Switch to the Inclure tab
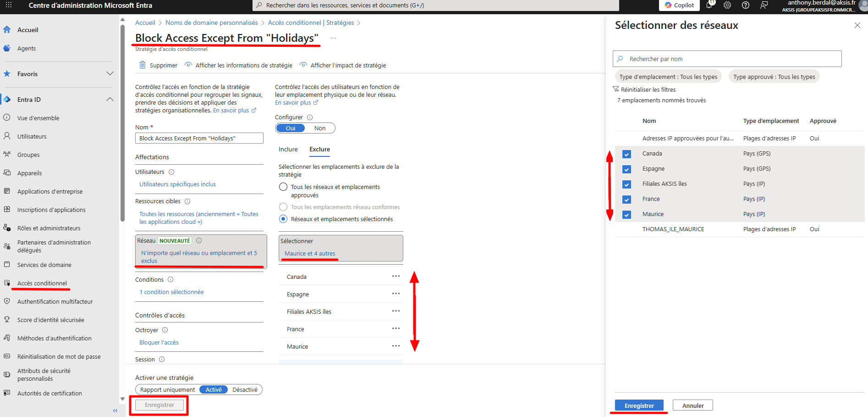 click(288, 149)
